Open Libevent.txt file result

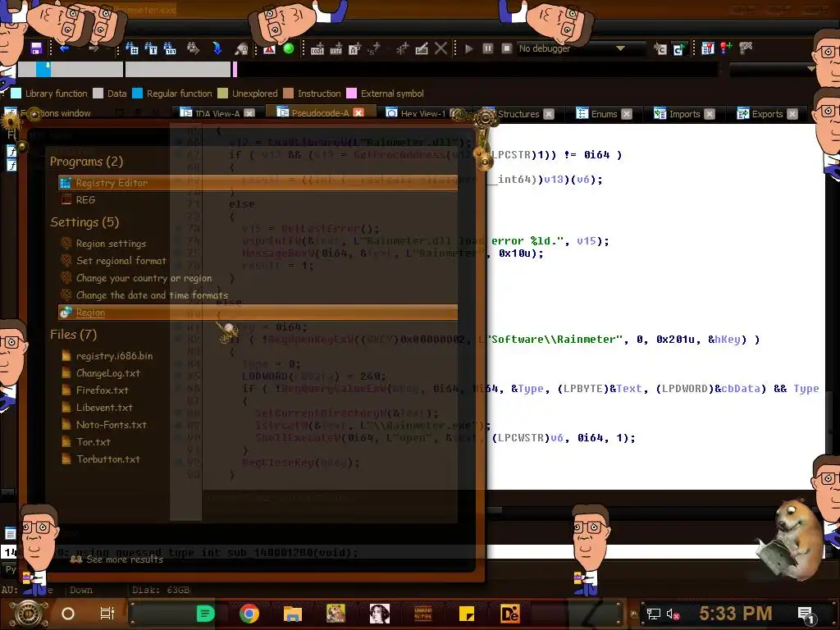click(x=258, y=407)
